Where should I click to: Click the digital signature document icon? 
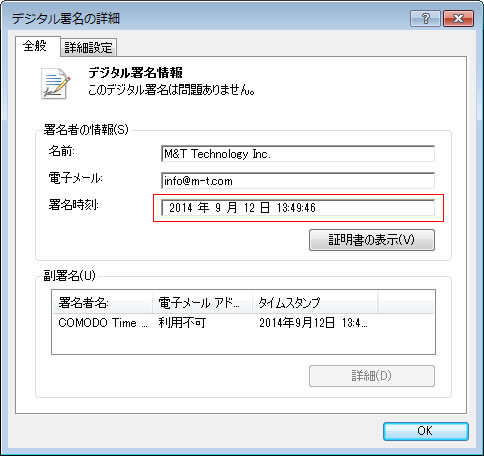click(x=56, y=83)
